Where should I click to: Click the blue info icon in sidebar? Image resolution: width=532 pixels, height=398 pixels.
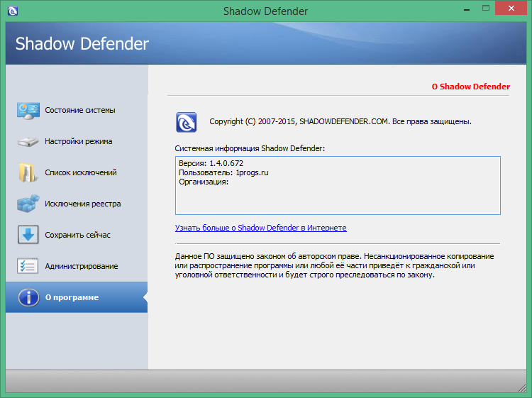tap(27, 297)
